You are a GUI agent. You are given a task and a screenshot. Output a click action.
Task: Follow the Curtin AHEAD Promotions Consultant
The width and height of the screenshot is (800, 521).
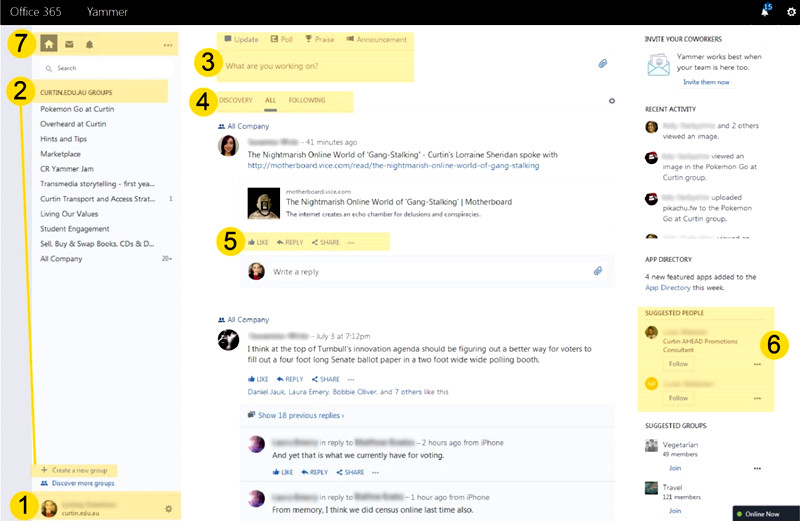coord(678,364)
